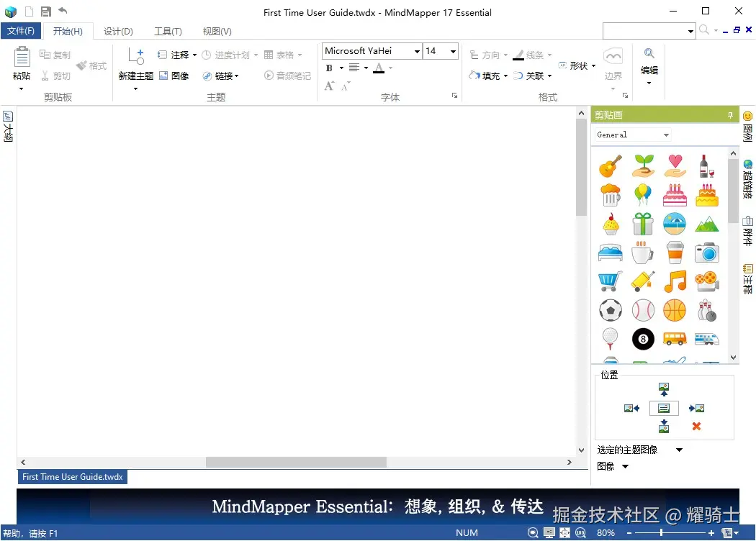Click 100% zoom icon in status bar
This screenshot has width=756, height=541.
click(580, 533)
